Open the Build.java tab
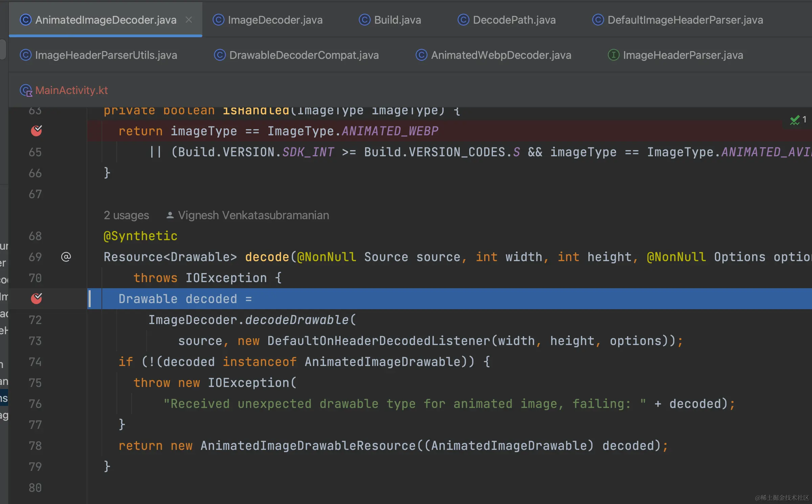812x504 pixels. pyautogui.click(x=390, y=20)
